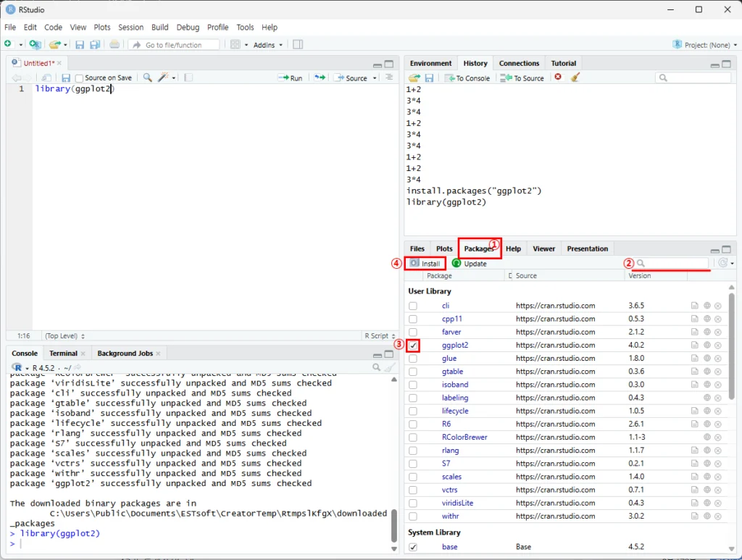The image size is (742, 560).
Task: Open the RColorBrewer package link
Action: pos(464,438)
